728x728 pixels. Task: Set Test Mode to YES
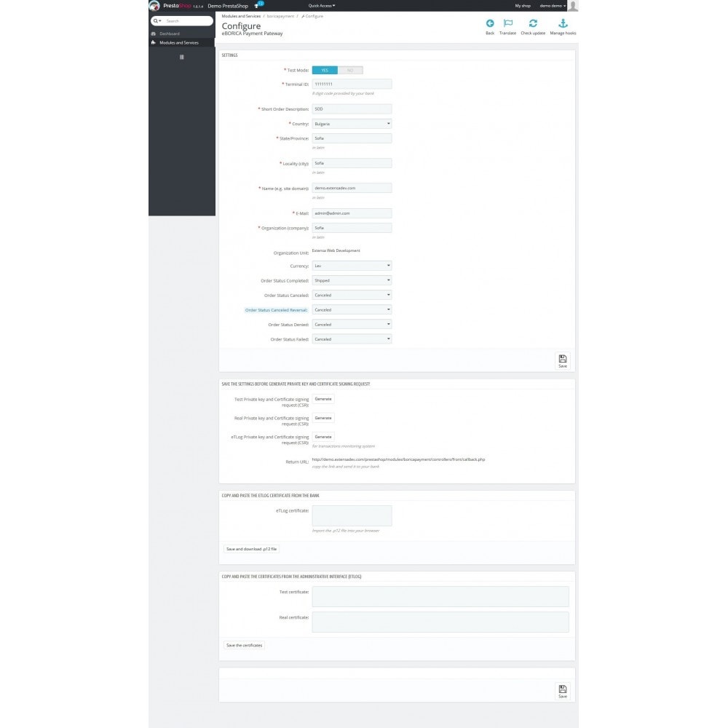point(325,70)
